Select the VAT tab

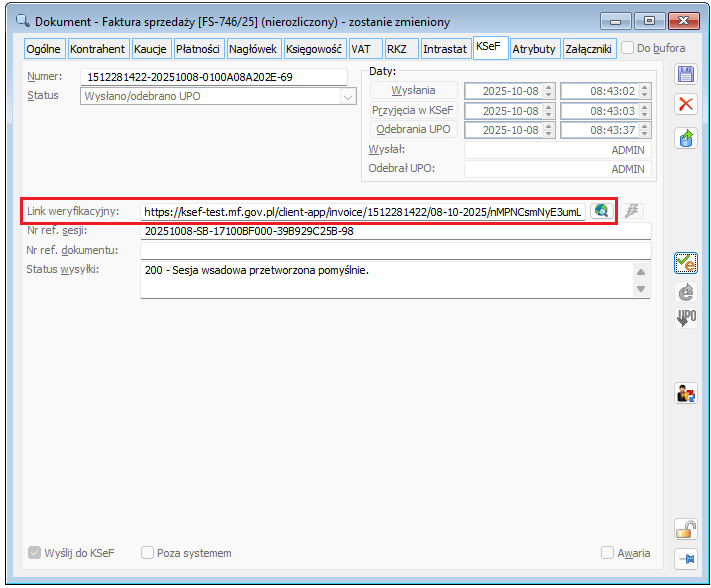pos(365,49)
